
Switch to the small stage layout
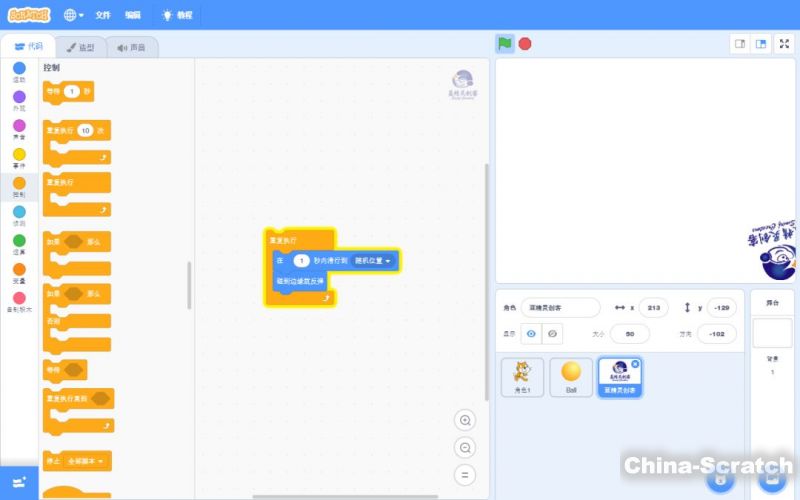[740, 44]
